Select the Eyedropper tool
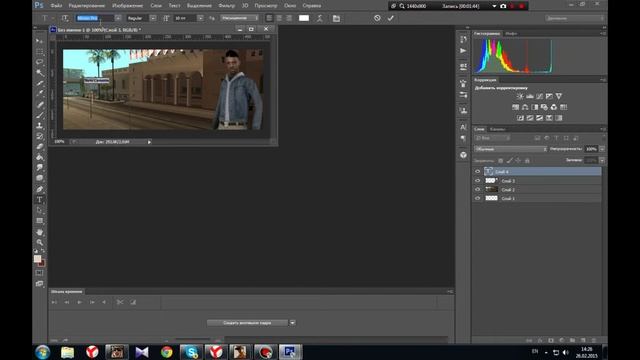640x360 pixels. 40,93
